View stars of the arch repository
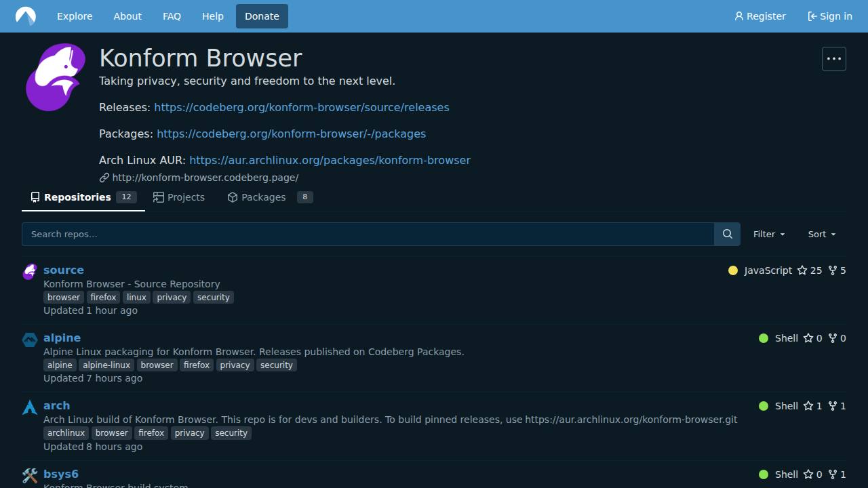The width and height of the screenshot is (868, 488). 812,406
